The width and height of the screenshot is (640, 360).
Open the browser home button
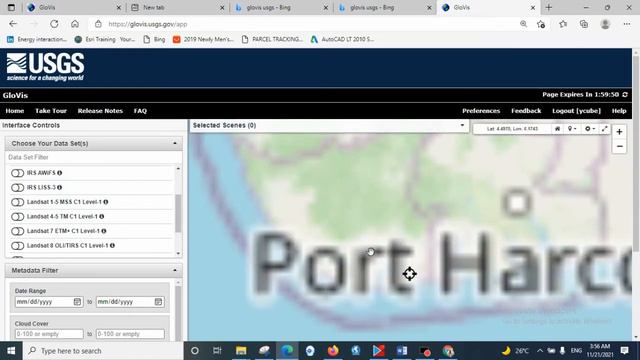75,24
